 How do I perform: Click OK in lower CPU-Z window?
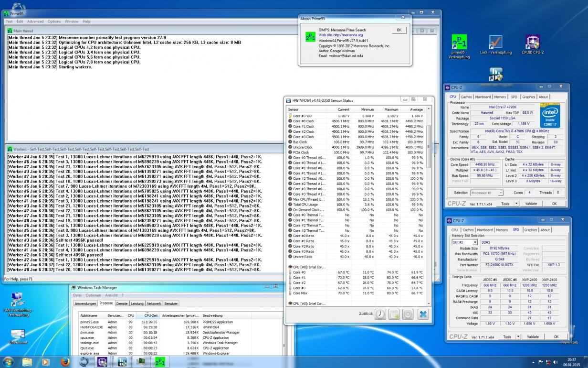pyautogui.click(x=556, y=336)
